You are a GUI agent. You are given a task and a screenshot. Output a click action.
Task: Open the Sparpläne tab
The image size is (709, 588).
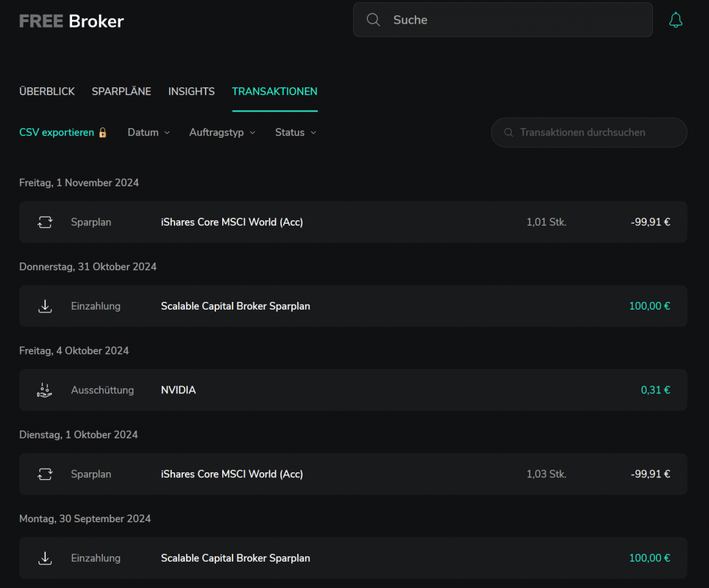tap(121, 91)
